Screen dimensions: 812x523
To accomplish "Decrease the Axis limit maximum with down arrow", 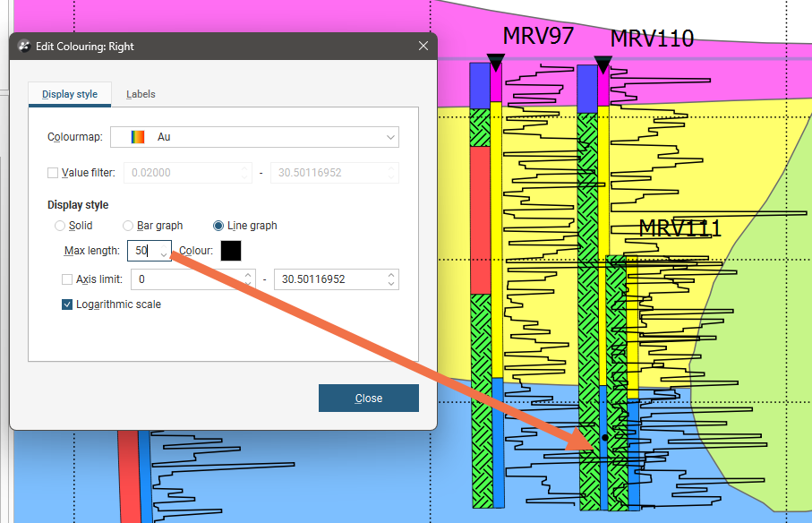I will coord(390,284).
